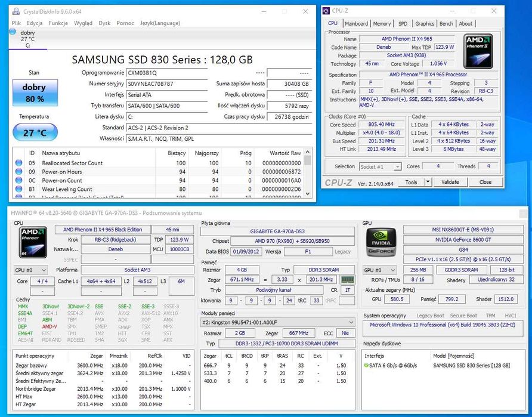Open the Język(Language) menu

click(160, 23)
